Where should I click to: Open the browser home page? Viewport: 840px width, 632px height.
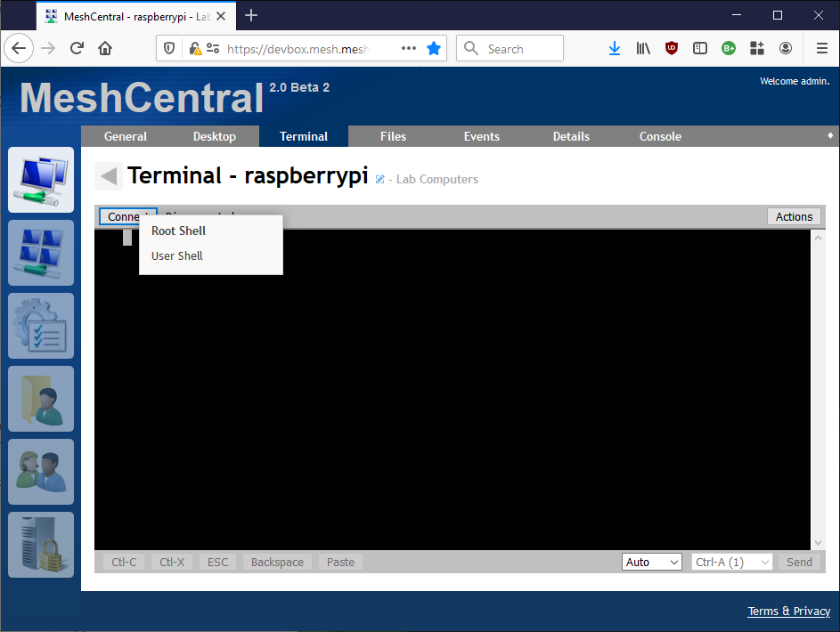pyautogui.click(x=105, y=48)
